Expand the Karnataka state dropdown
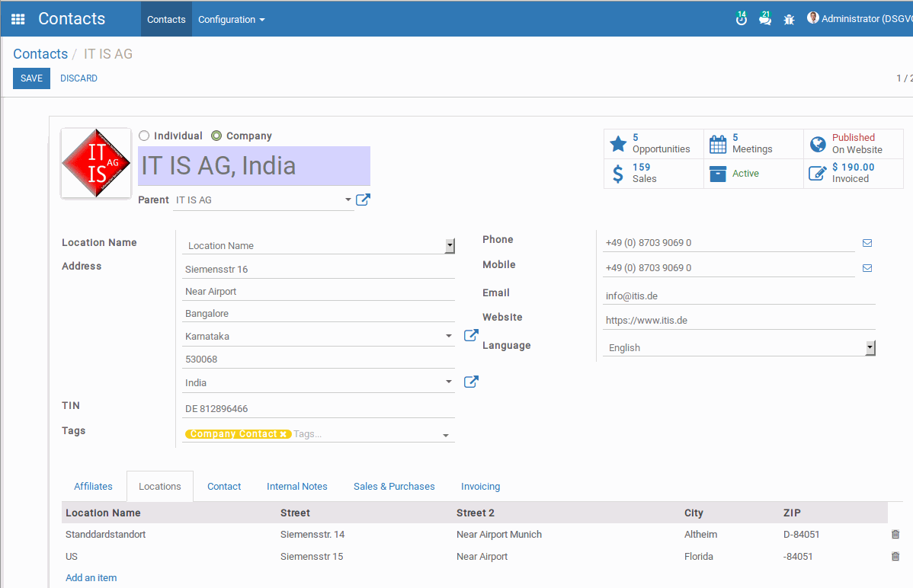Screen dimensions: 913x588 (448, 336)
